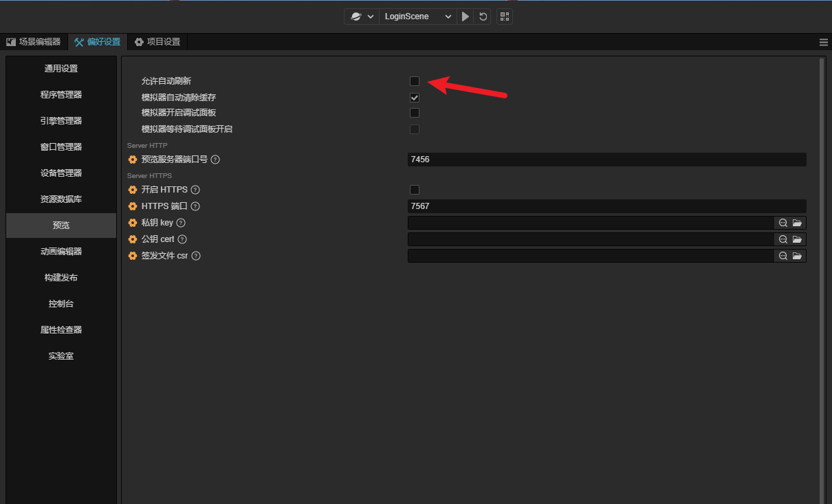832x504 pixels.
Task: Refresh the preview using the reload icon
Action: point(483,17)
